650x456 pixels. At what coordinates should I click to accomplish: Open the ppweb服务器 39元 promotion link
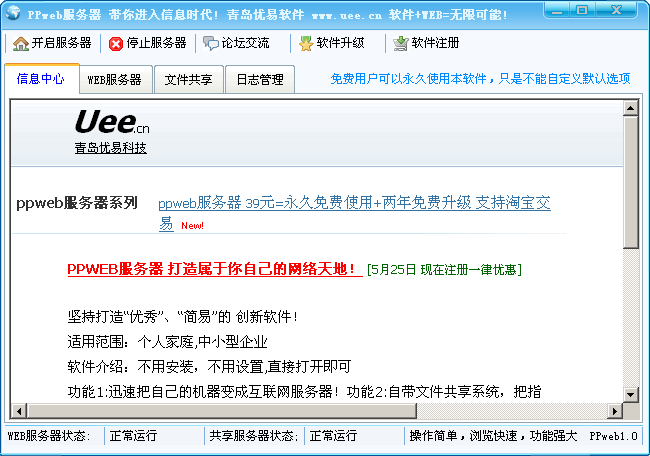pyautogui.click(x=354, y=213)
